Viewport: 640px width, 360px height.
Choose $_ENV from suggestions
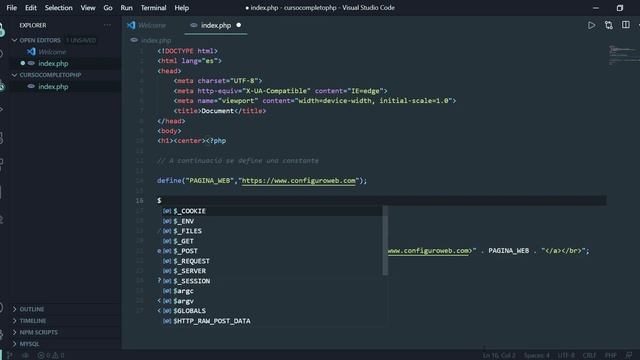[272, 221]
